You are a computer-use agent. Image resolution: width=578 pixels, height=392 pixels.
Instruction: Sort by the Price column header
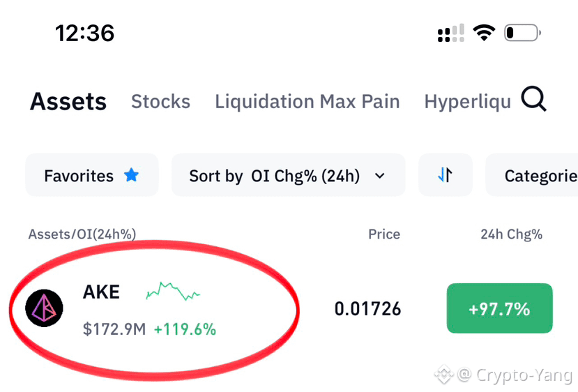(x=384, y=234)
